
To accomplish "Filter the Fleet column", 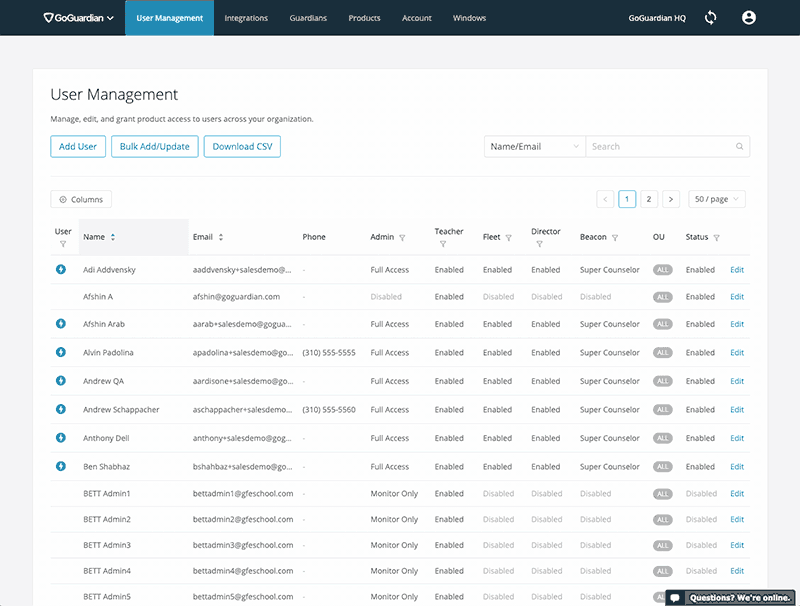I will point(508,238).
